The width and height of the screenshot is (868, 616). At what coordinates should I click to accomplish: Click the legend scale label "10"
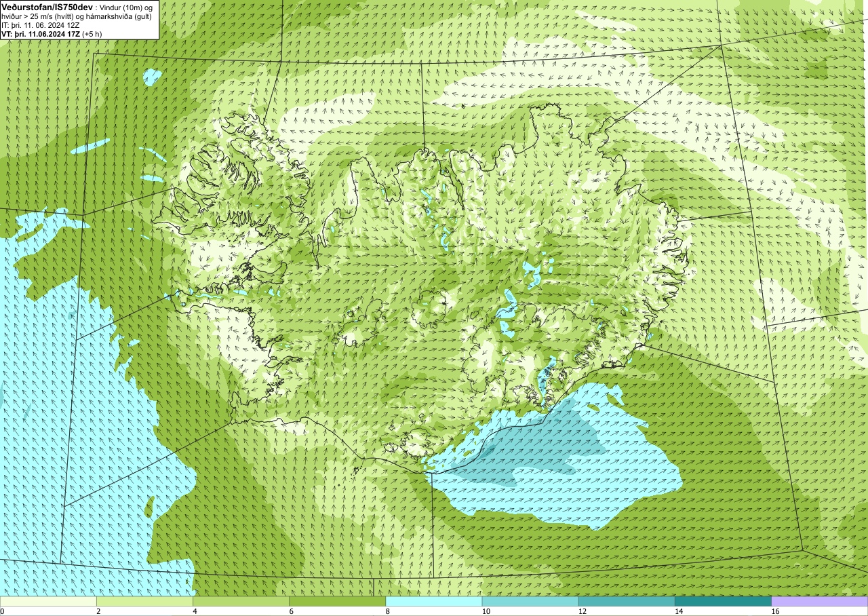tap(486, 611)
